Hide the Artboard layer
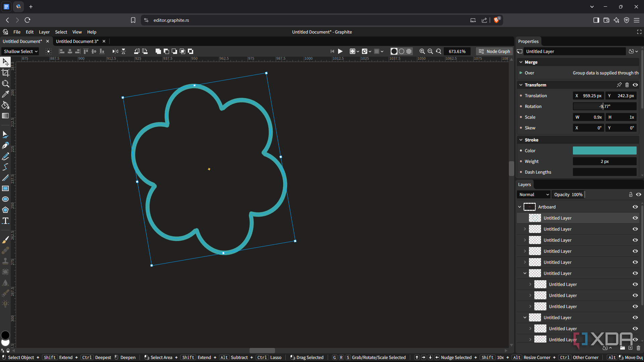644x362 pixels. click(635, 207)
